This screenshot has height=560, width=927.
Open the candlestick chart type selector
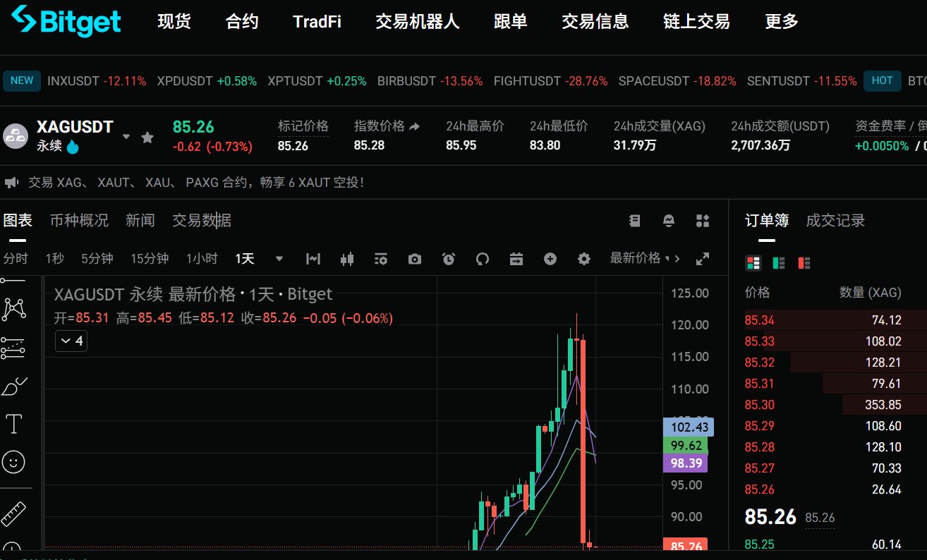point(346,259)
